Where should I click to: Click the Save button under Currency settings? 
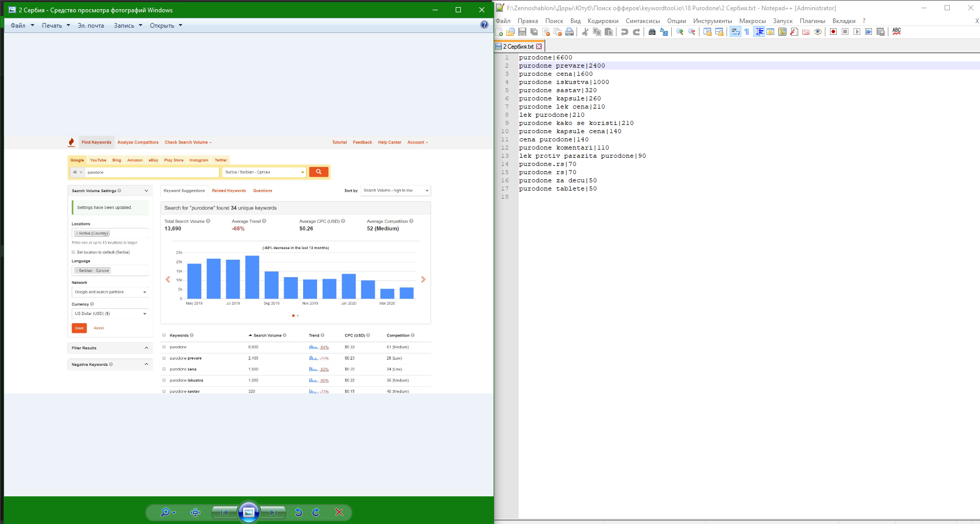pyautogui.click(x=78, y=328)
